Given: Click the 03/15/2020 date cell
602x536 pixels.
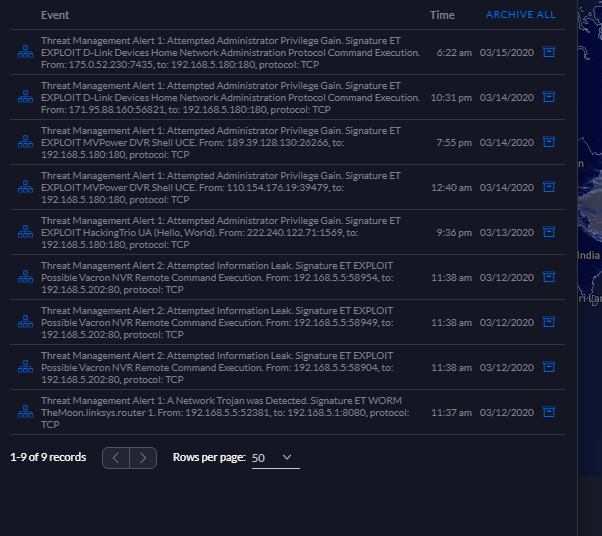Looking at the screenshot, I should point(506,52).
